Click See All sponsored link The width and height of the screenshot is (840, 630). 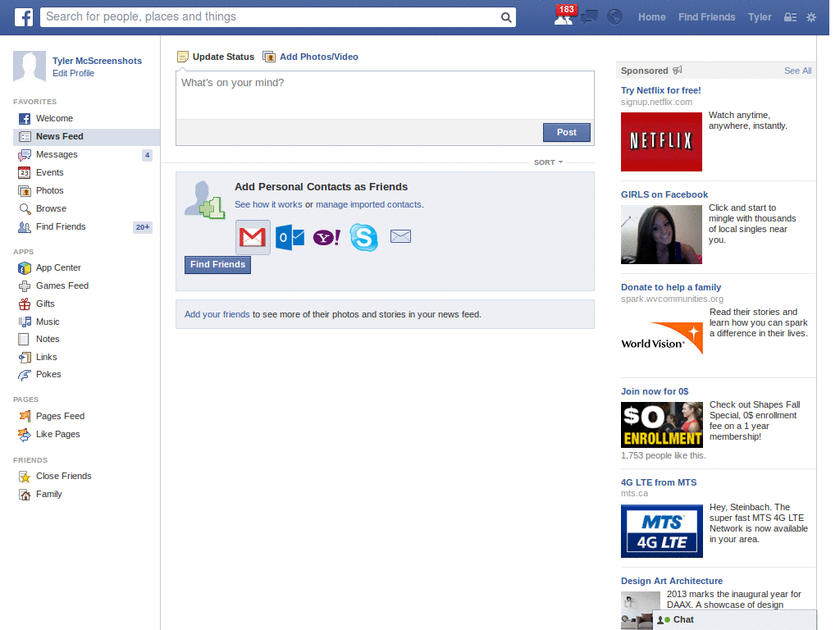click(797, 71)
